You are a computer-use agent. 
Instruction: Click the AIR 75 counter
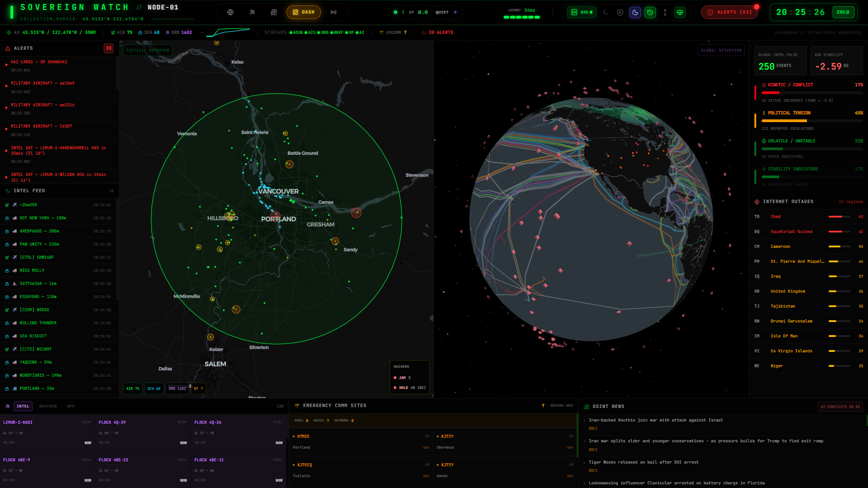(x=122, y=33)
